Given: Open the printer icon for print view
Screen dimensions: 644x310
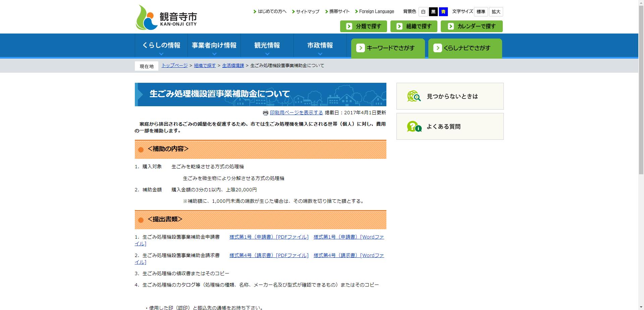Looking at the screenshot, I should coord(265,113).
